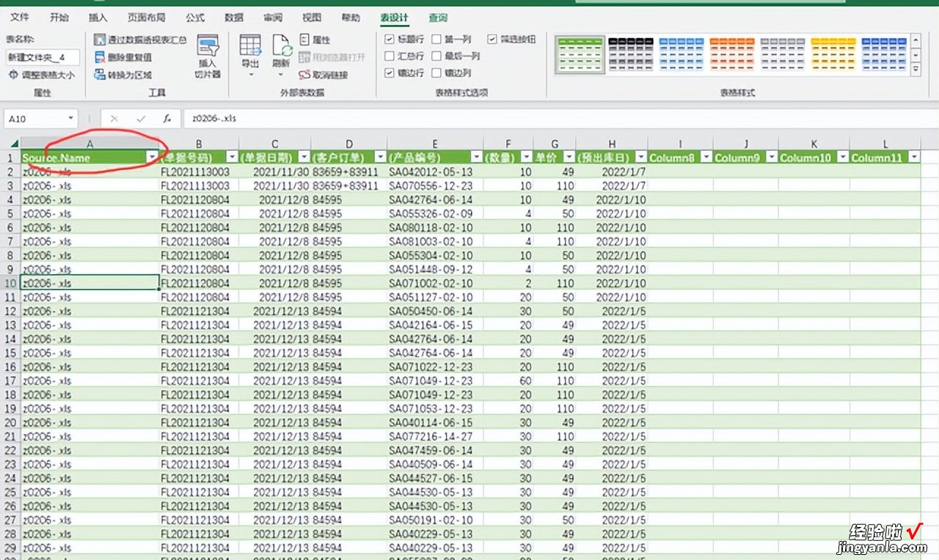Screen dimensions: 939x560
Task: Click the 2022/1/7 cell in row 3
Action: pyautogui.click(x=612, y=185)
